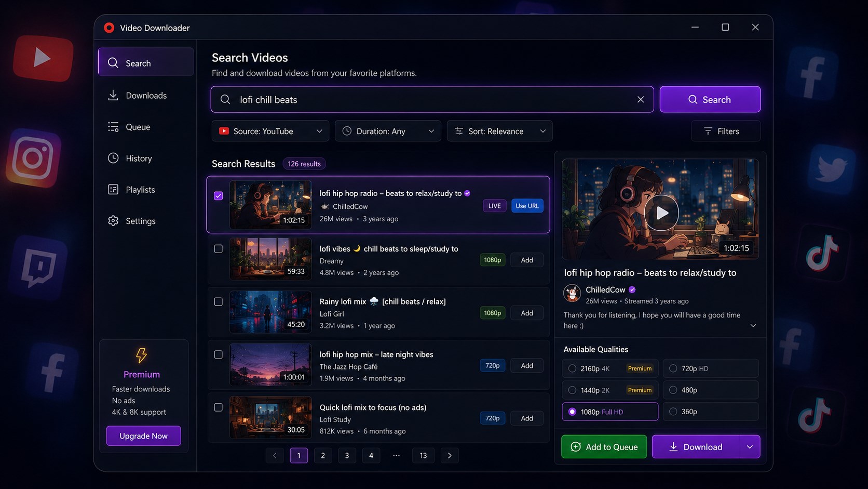Screen dimensions: 868x489
Task: Open the History section in sidebar
Action: [146, 158]
